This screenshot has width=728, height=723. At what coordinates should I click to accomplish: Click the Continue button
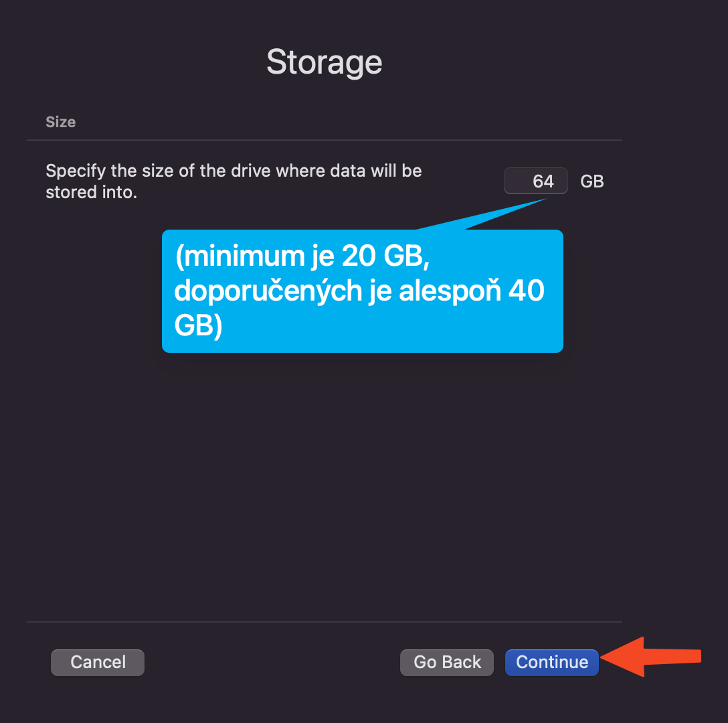point(551,662)
